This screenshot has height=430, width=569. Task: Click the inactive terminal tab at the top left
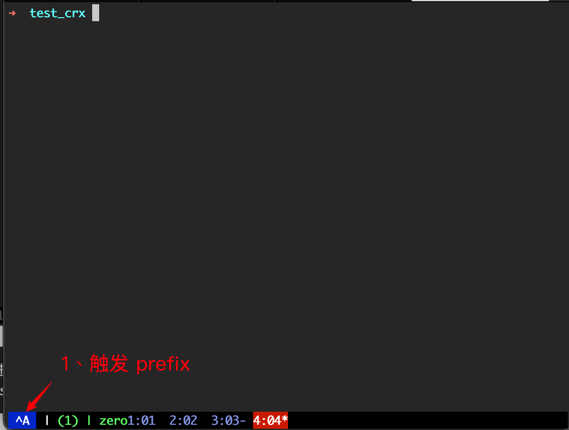[x=69, y=1]
